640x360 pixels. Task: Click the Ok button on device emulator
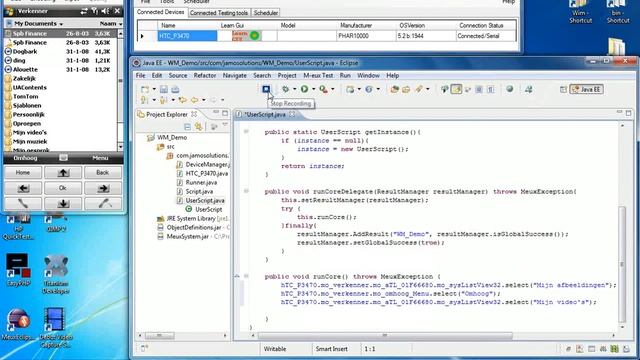[63, 188]
